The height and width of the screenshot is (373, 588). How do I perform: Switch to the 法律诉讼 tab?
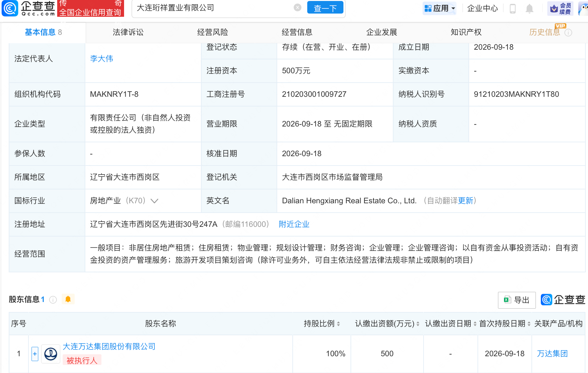[128, 32]
